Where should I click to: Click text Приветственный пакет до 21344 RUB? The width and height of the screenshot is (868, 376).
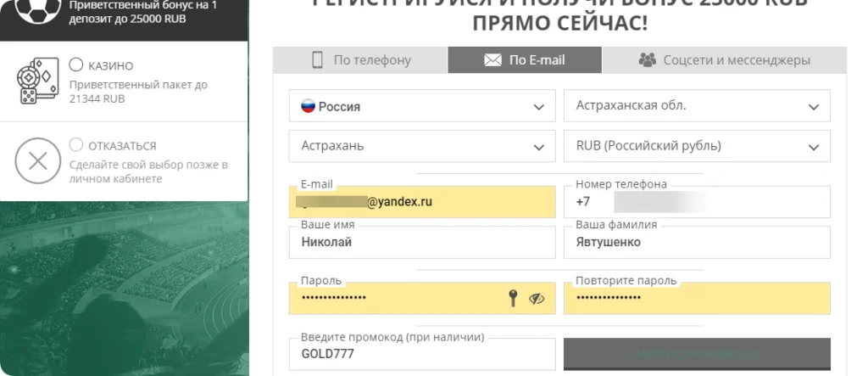[x=138, y=92]
